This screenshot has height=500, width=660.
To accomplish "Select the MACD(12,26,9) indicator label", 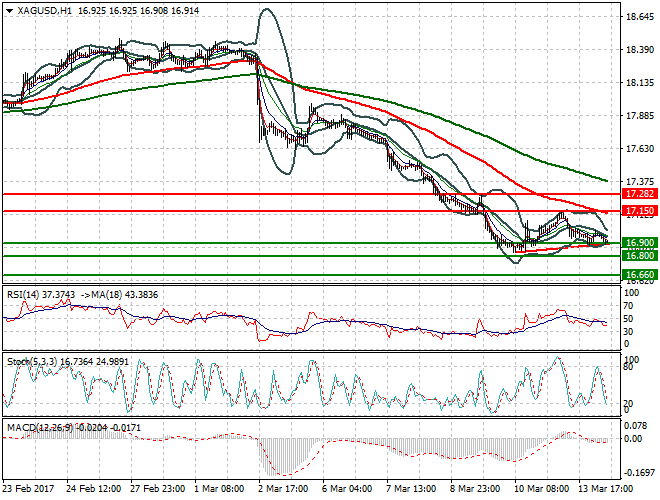I will (x=40, y=428).
